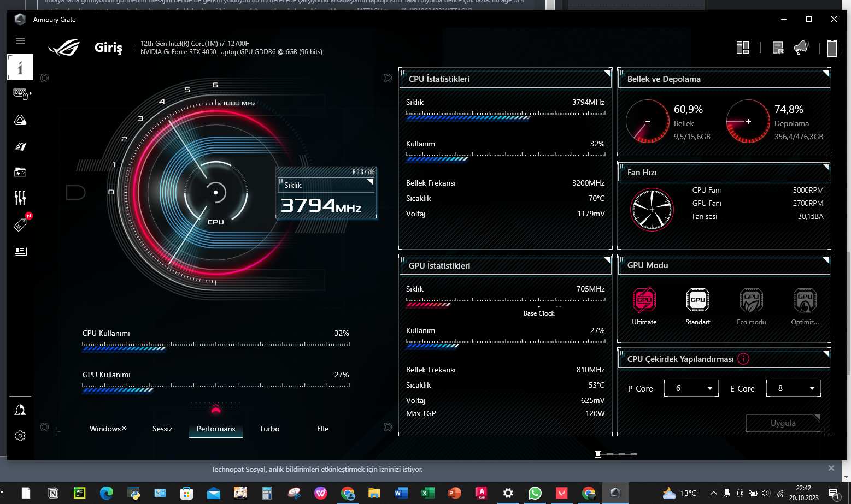Open the Device keyboard and mouse sidebar icon
Screen dimensions: 851x504
pyautogui.click(x=21, y=94)
